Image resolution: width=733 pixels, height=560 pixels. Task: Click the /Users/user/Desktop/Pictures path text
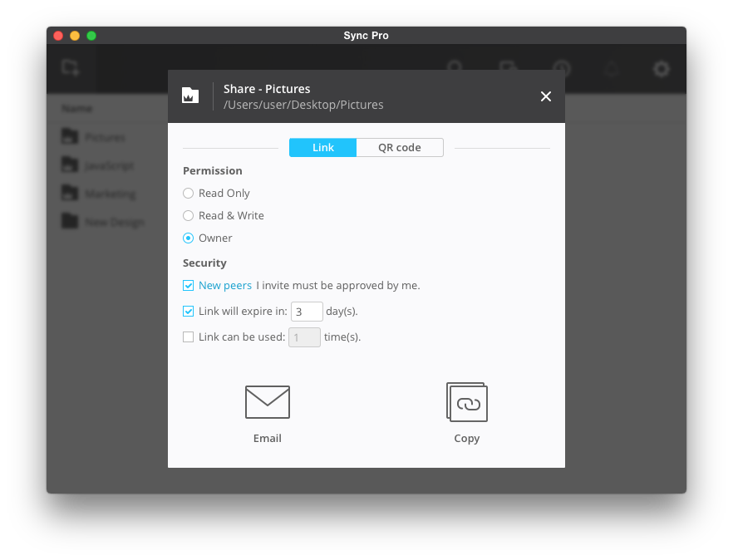click(303, 105)
